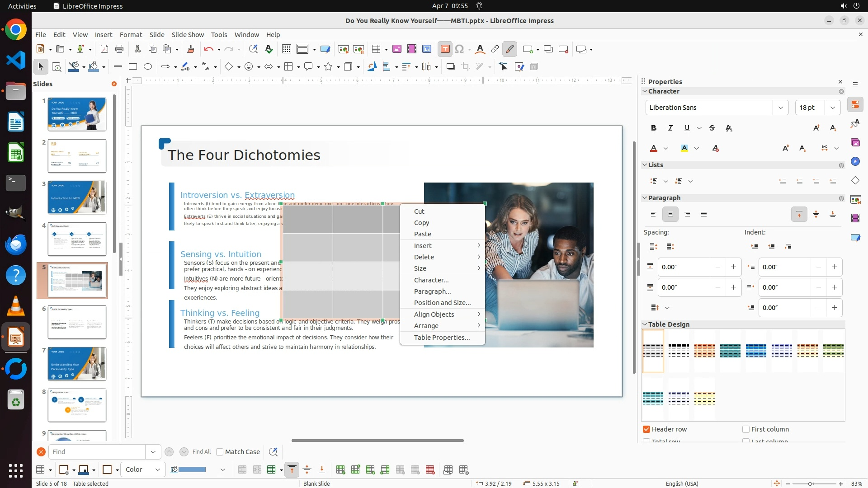The image size is (868, 488).
Task: Open the Slide Show menu
Action: [188, 35]
